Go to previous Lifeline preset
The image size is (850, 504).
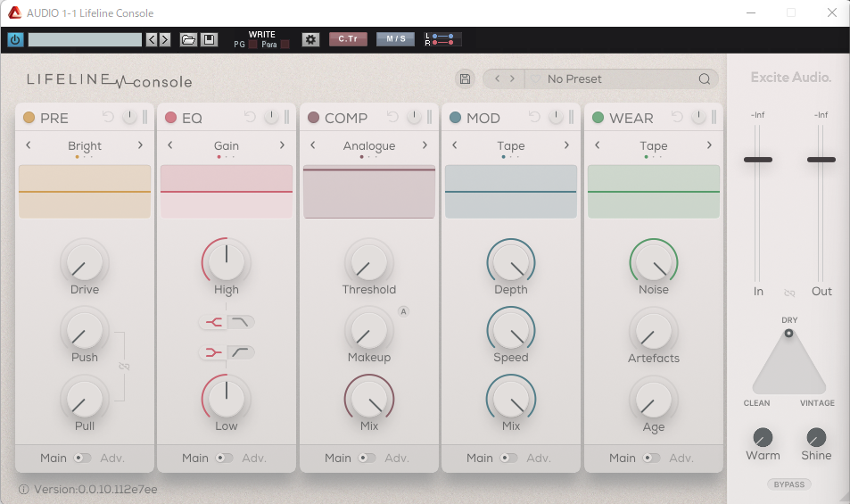click(497, 79)
